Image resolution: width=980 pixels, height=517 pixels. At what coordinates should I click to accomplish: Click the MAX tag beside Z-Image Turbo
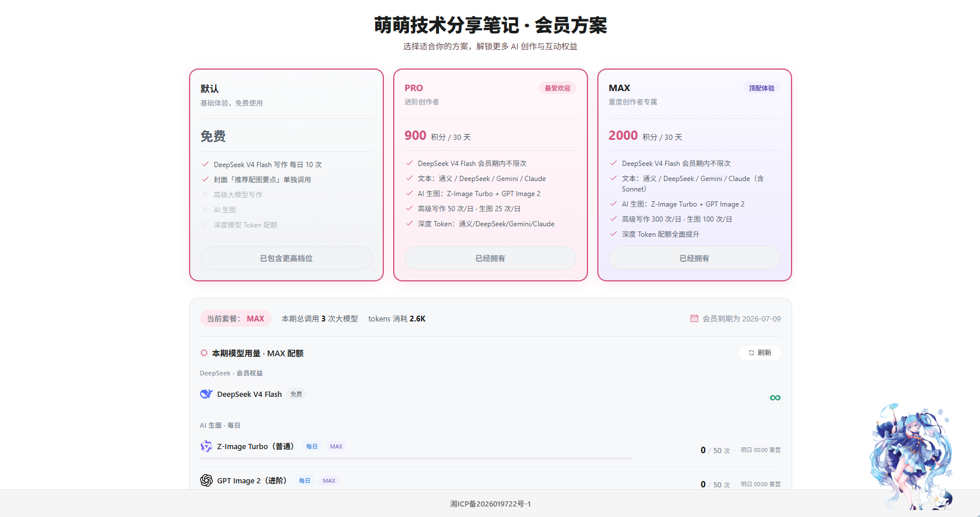pos(336,447)
